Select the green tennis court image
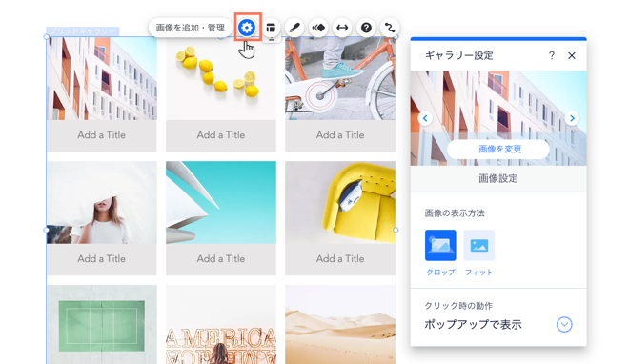 click(101, 324)
